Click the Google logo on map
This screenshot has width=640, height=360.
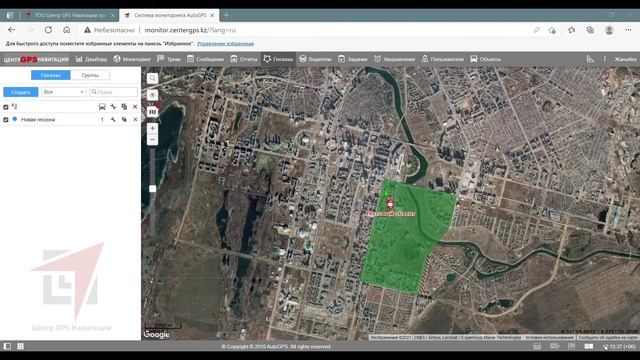point(156,334)
